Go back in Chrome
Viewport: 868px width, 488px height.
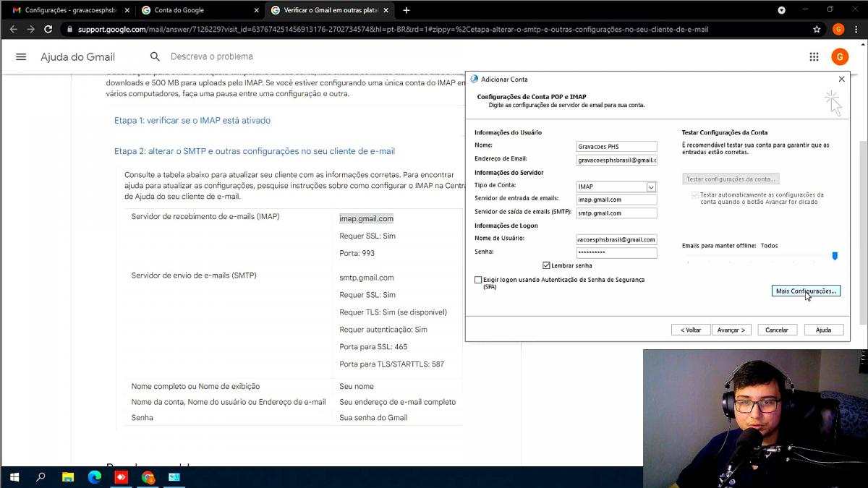coord(13,29)
